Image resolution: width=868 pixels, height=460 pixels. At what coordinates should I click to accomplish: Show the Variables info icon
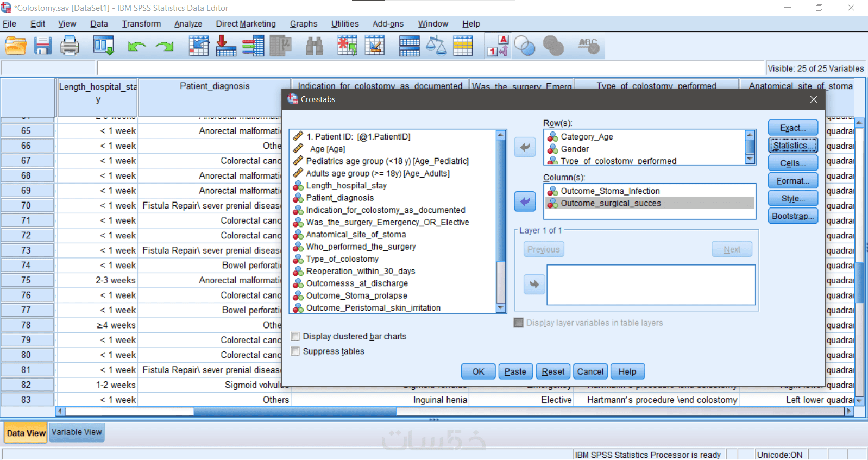point(253,46)
